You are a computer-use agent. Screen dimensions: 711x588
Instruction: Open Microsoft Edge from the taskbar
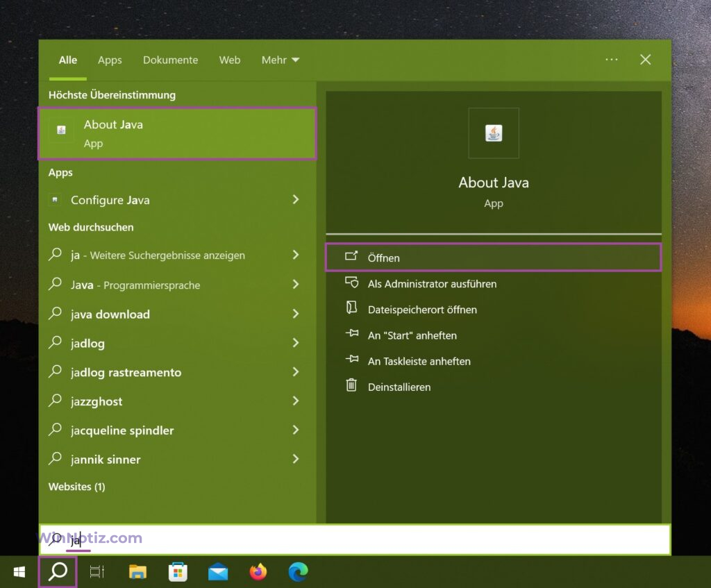[x=298, y=572]
